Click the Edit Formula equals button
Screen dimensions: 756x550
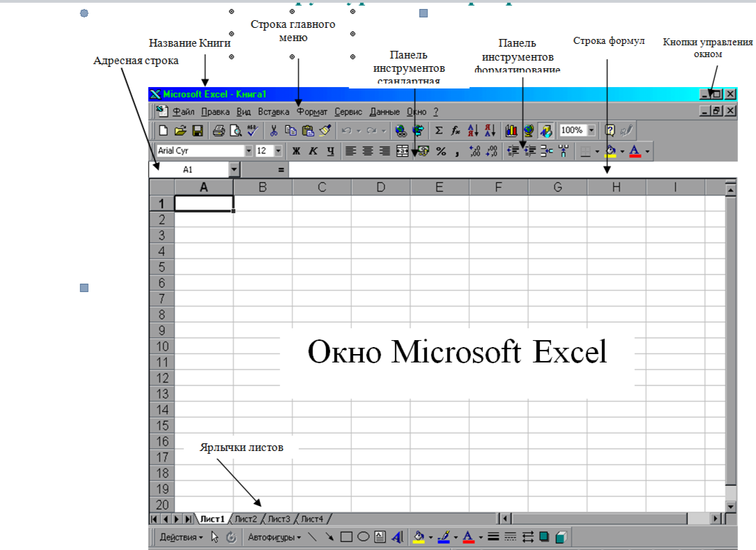pos(281,169)
